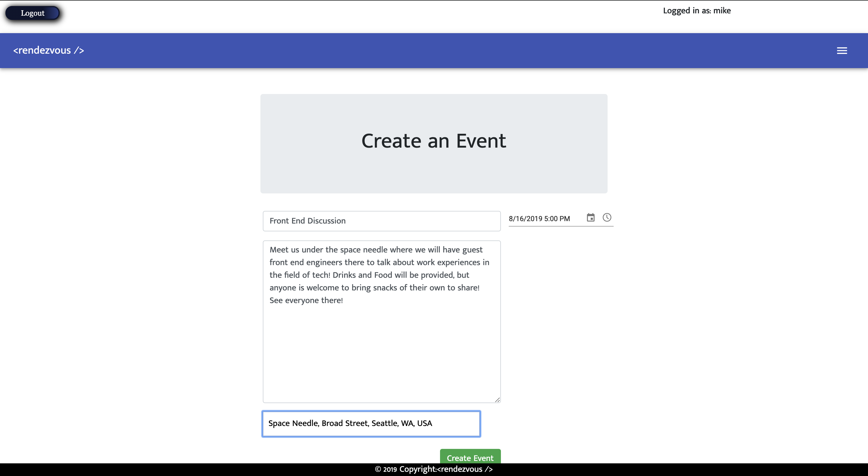Click the Space Needle location input
Viewport: 868px width, 476px height.
[x=371, y=424]
